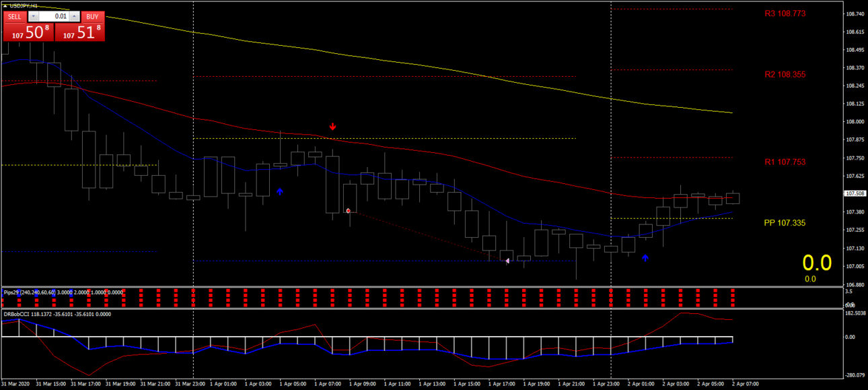Click the 31 Mar 2020 date label
The image size is (868, 390).
click(x=16, y=384)
